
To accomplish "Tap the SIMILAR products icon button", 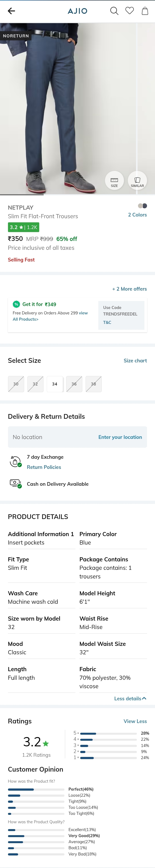I will coord(137,181).
